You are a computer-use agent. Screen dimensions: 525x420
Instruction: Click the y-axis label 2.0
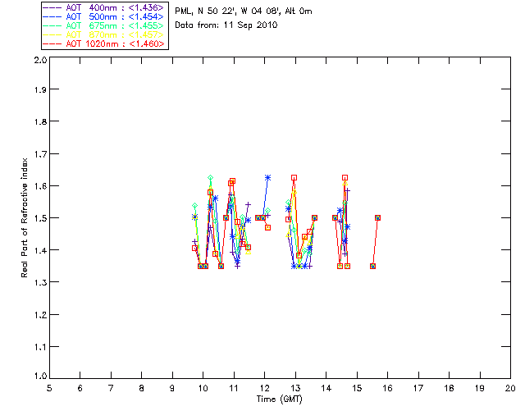coord(40,60)
